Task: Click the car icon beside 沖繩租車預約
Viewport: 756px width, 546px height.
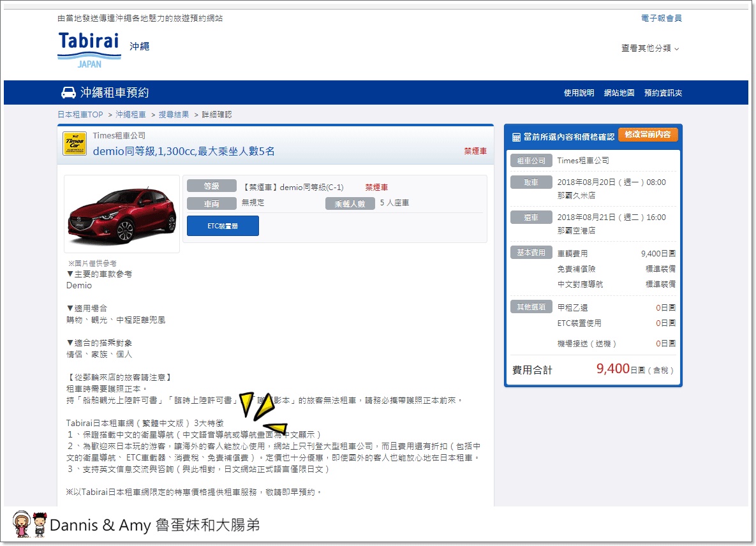Action: tap(68, 92)
